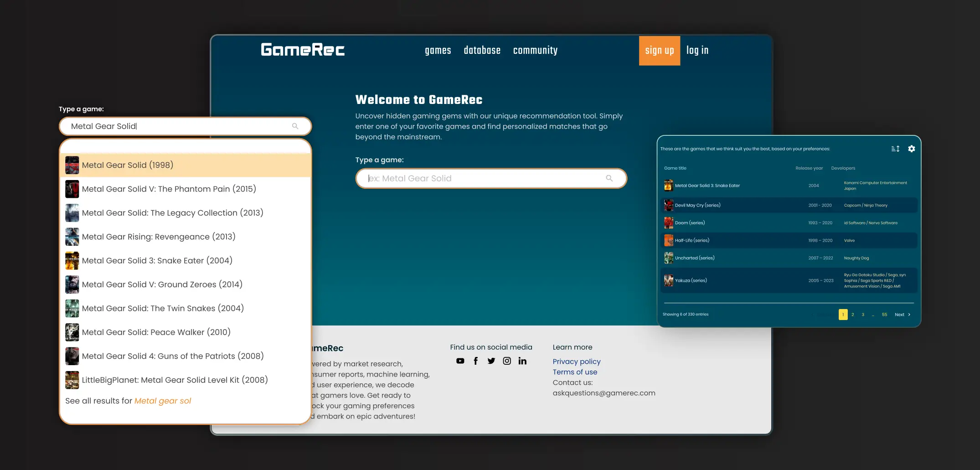Open the Instagram social icon

tap(507, 361)
